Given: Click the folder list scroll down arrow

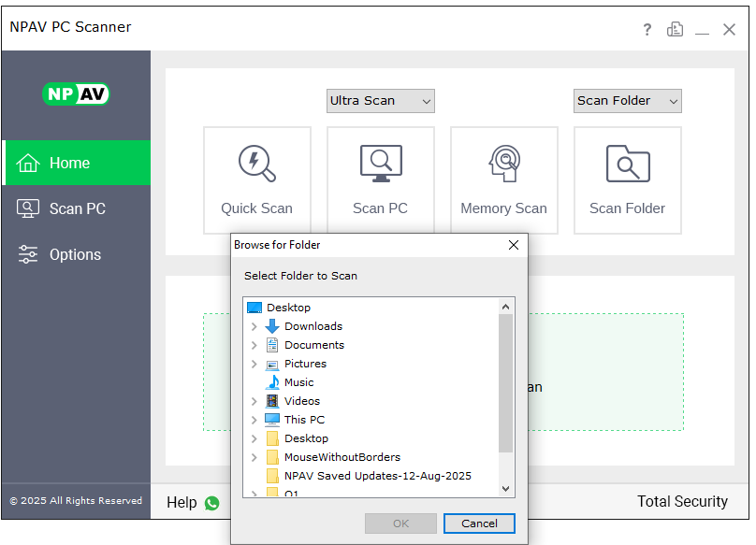Looking at the screenshot, I should pyautogui.click(x=506, y=489).
